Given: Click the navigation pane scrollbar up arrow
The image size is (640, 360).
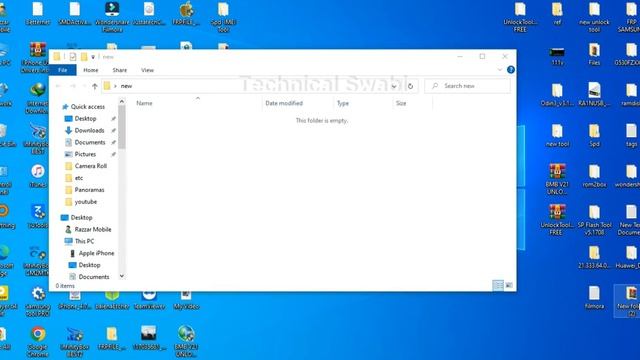Looking at the screenshot, I should pyautogui.click(x=122, y=101).
